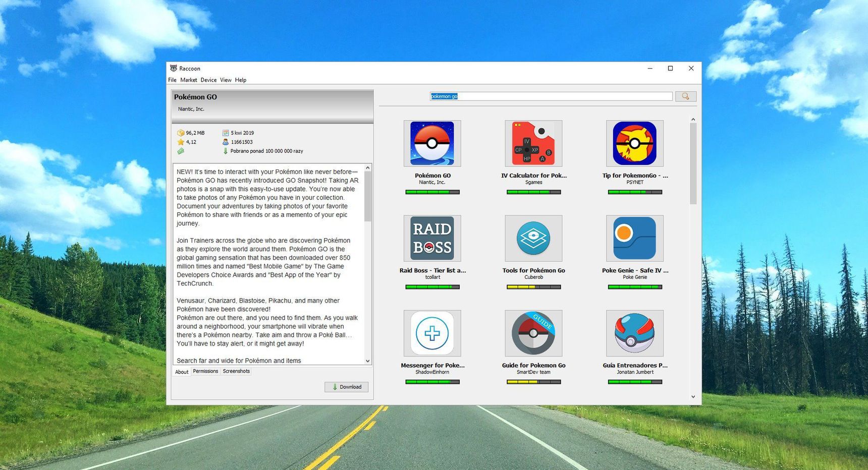Select IV Calculator for Pok... app icon
The image size is (868, 470).
click(533, 143)
